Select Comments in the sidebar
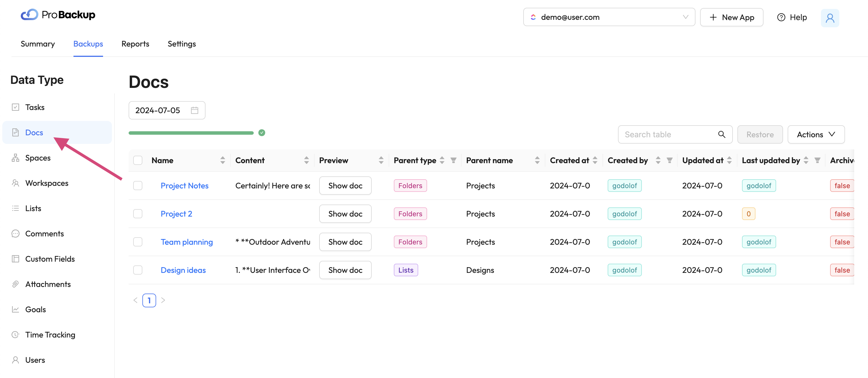The height and width of the screenshot is (378, 868). 57,234
